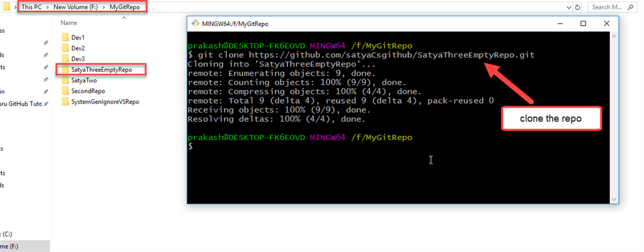644x252 pixels.
Task: Refresh the Explorer folder view
Action: click(x=578, y=7)
